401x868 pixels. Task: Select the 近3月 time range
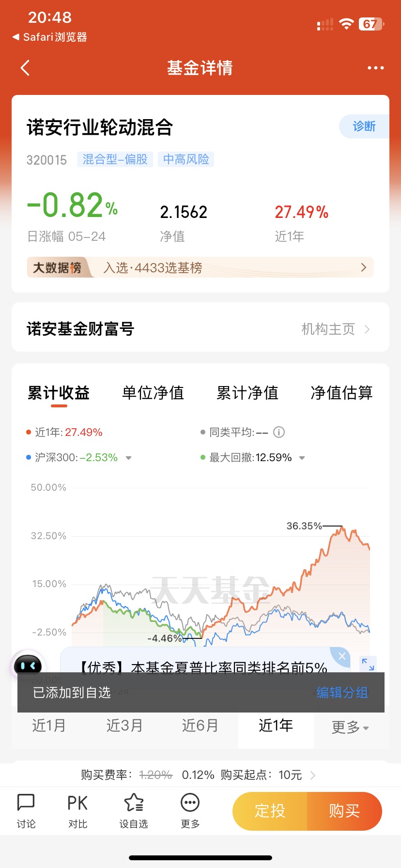(124, 725)
